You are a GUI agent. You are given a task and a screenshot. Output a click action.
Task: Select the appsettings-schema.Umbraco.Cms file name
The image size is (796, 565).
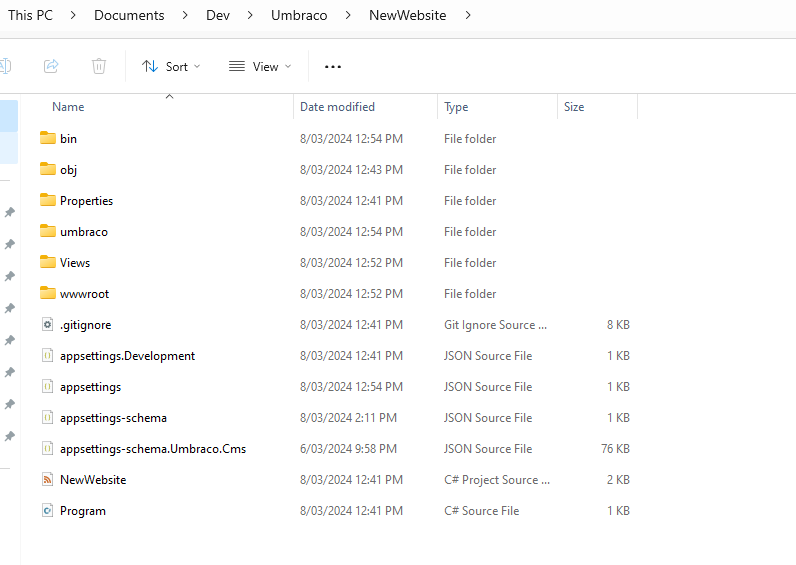pyautogui.click(x=153, y=448)
